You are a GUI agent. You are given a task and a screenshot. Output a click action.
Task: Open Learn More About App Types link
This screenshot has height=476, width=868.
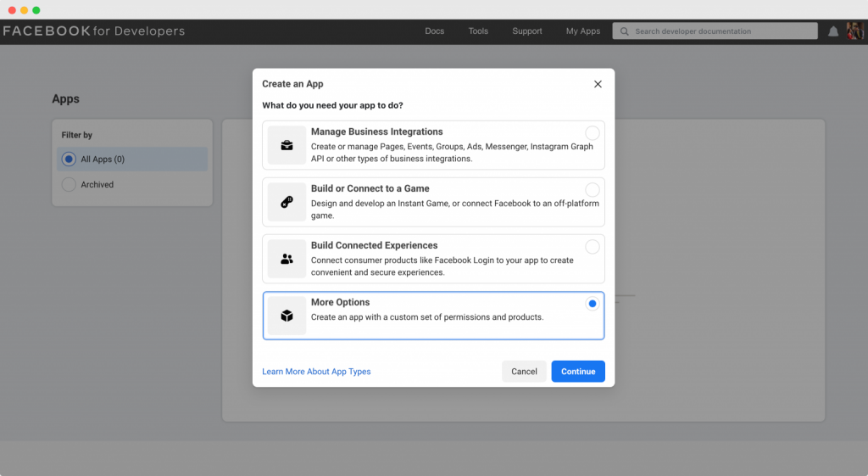316,372
